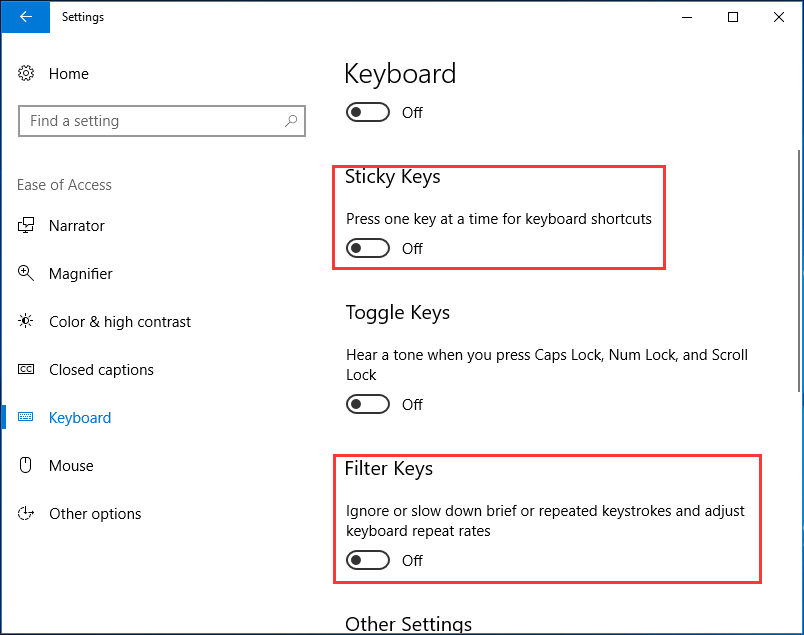
Task: Click the Narrator icon in sidebar
Action: 27,226
